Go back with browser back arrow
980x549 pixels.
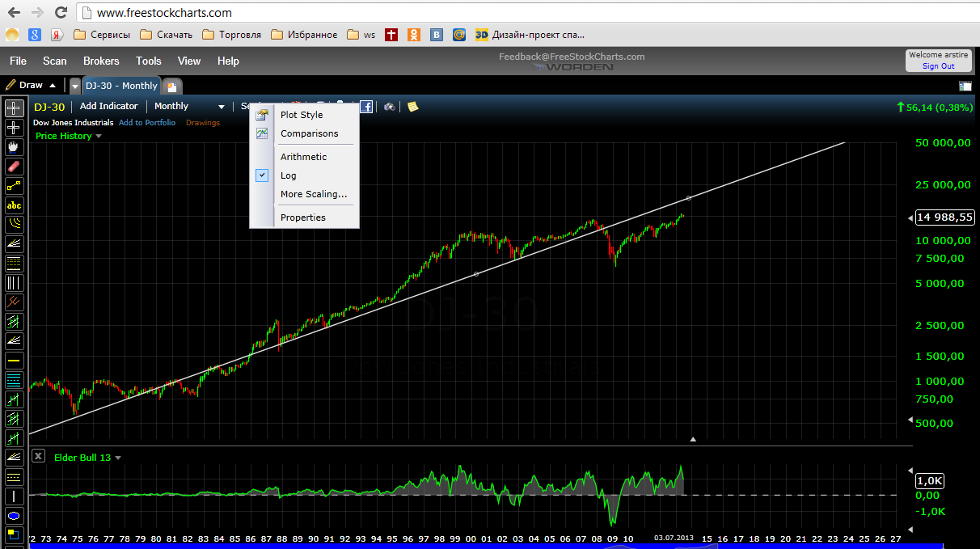pos(13,13)
